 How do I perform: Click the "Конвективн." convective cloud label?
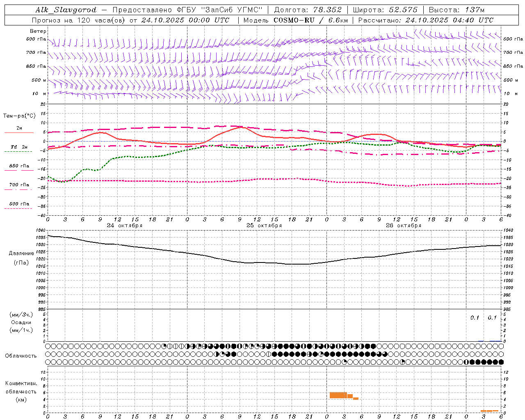tap(21, 383)
